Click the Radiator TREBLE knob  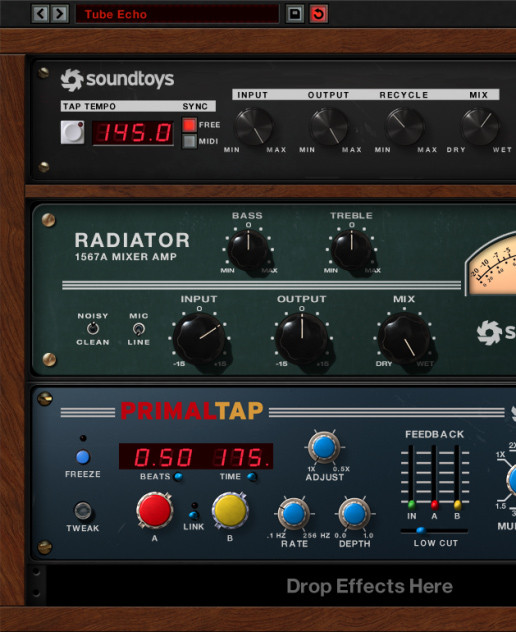pos(352,249)
